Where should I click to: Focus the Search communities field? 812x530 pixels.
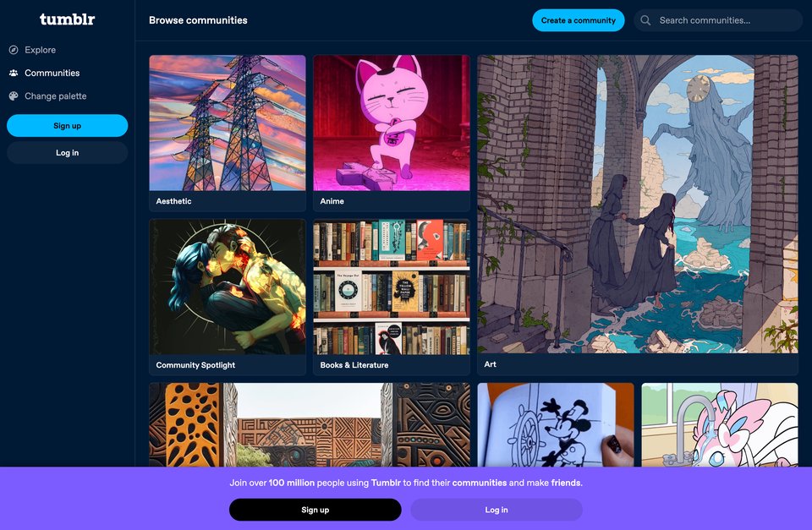pyautogui.click(x=718, y=20)
